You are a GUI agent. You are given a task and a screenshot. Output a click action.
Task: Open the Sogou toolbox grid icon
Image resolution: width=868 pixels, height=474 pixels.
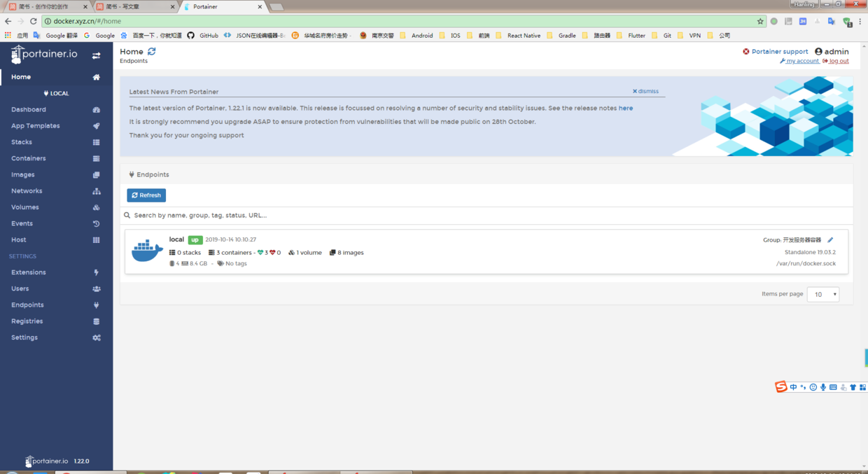tap(862, 387)
